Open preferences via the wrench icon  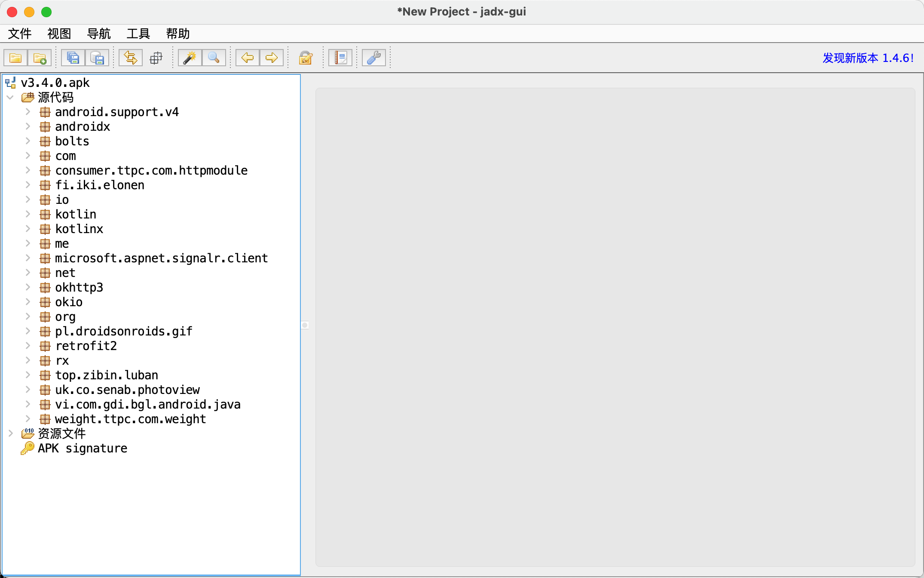374,58
